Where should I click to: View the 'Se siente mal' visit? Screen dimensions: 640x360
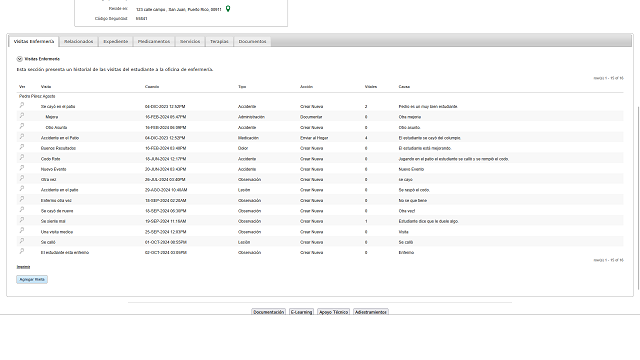click(x=22, y=220)
